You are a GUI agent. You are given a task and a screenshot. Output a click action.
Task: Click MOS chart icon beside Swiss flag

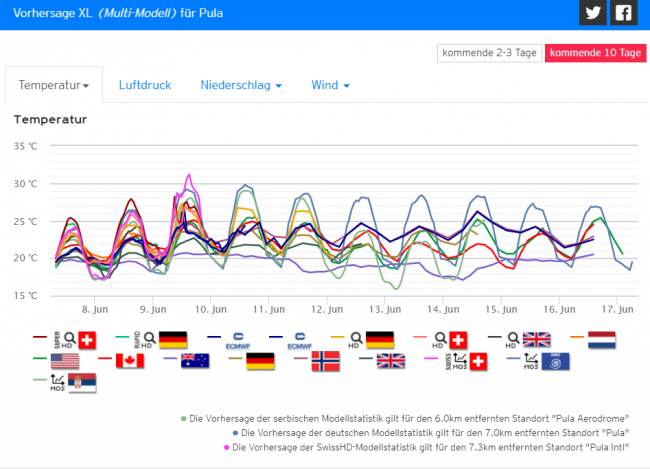459,359
